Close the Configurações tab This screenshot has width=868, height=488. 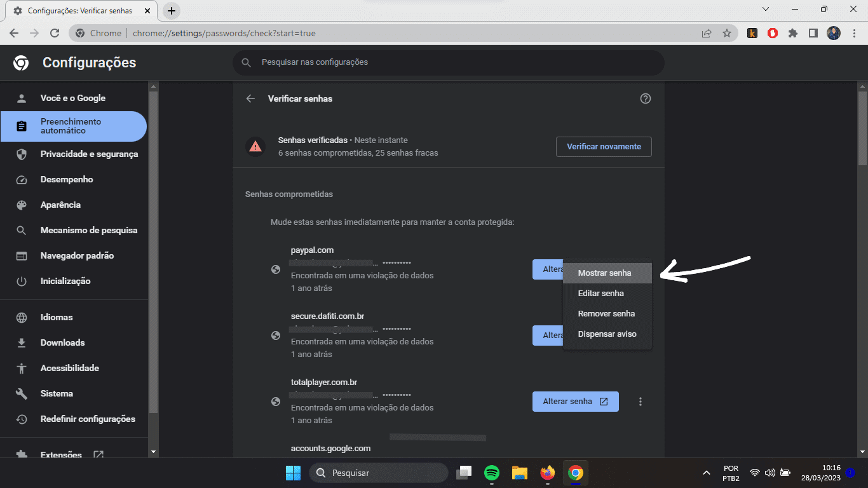[x=148, y=11]
